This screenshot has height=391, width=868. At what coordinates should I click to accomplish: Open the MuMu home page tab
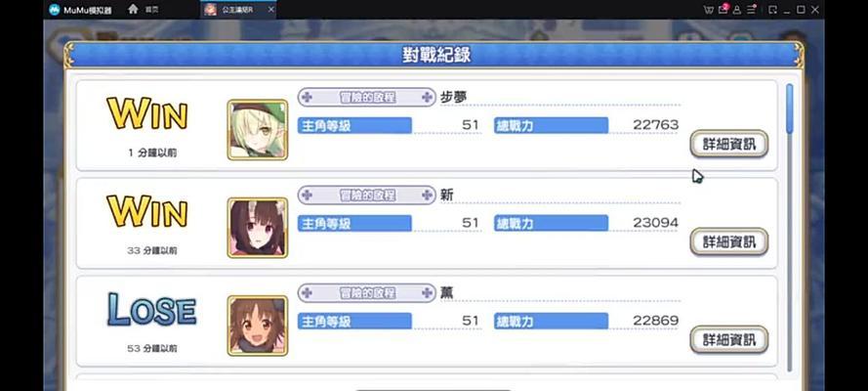point(144,10)
